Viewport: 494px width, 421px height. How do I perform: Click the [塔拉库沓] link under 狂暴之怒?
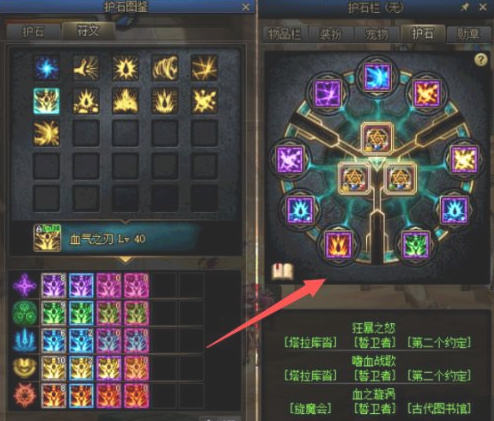point(311,343)
